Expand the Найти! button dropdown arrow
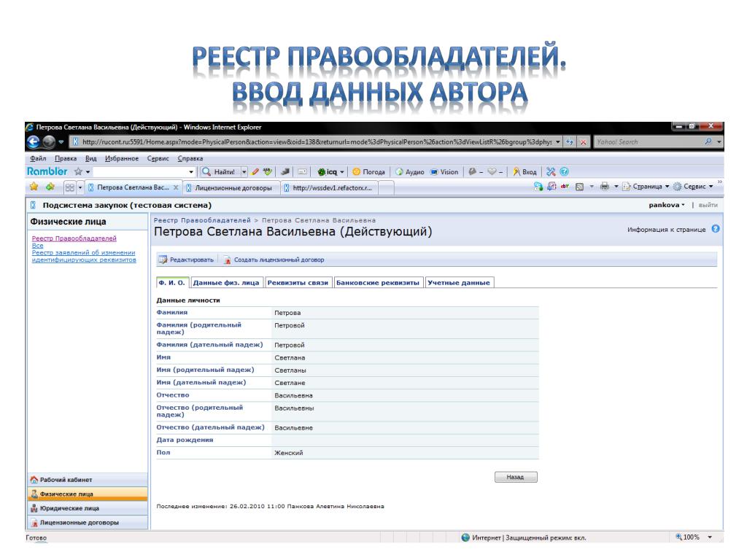This screenshot has height=560, width=747. tap(244, 172)
